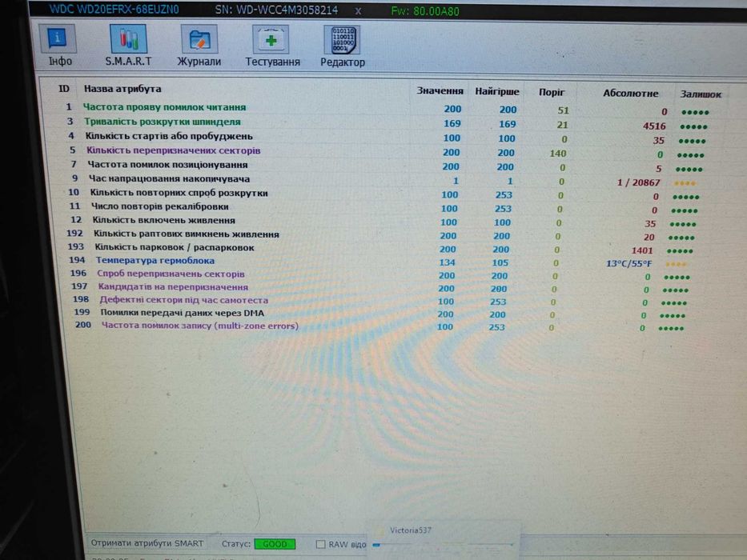Click green remaining dots for read error row
Screen dimensions: 747x560
click(x=695, y=112)
